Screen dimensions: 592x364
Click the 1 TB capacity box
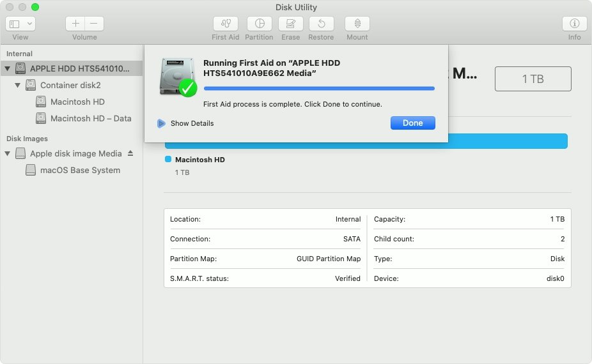(533, 79)
